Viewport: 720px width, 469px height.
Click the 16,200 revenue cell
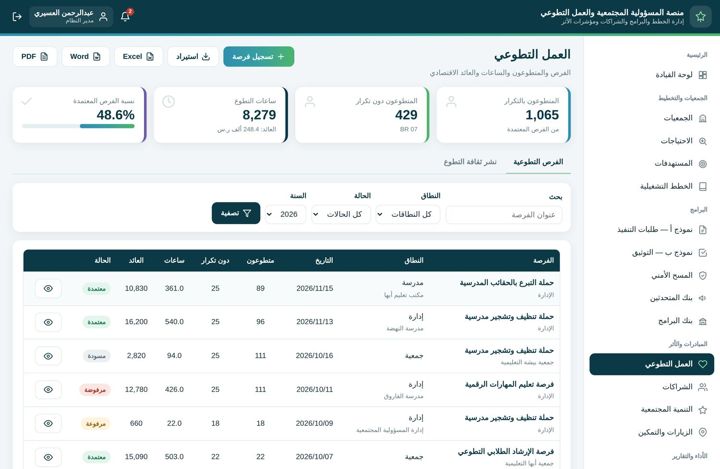coord(136,322)
